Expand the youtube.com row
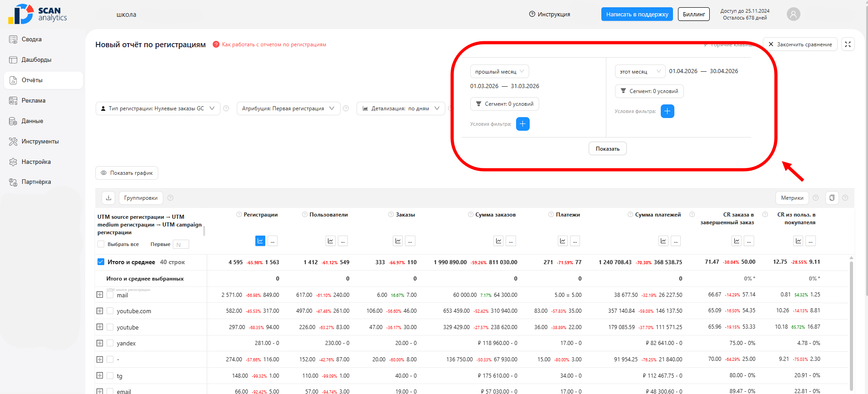Image resolution: width=868 pixels, height=394 pixels. pyautogui.click(x=100, y=311)
